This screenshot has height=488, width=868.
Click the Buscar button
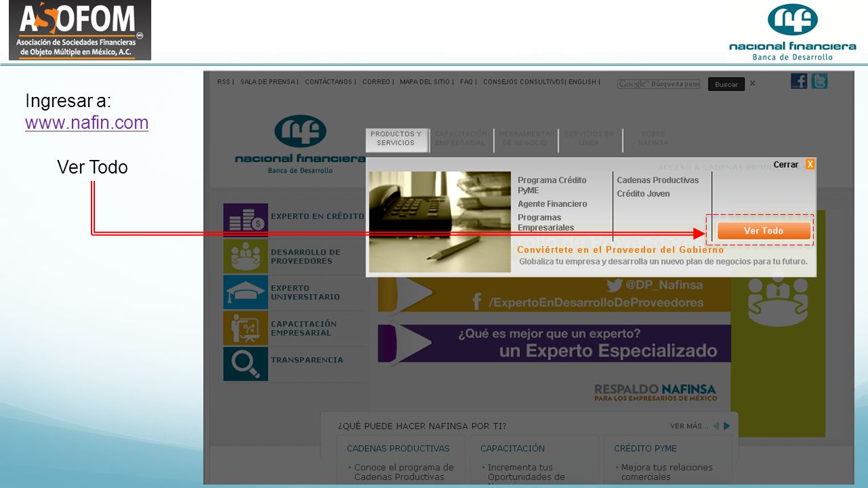click(726, 84)
